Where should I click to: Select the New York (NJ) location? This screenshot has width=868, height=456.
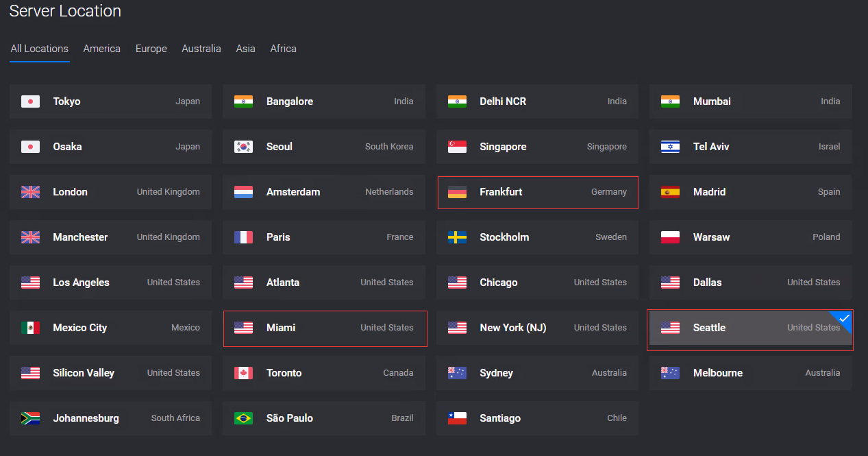point(537,328)
